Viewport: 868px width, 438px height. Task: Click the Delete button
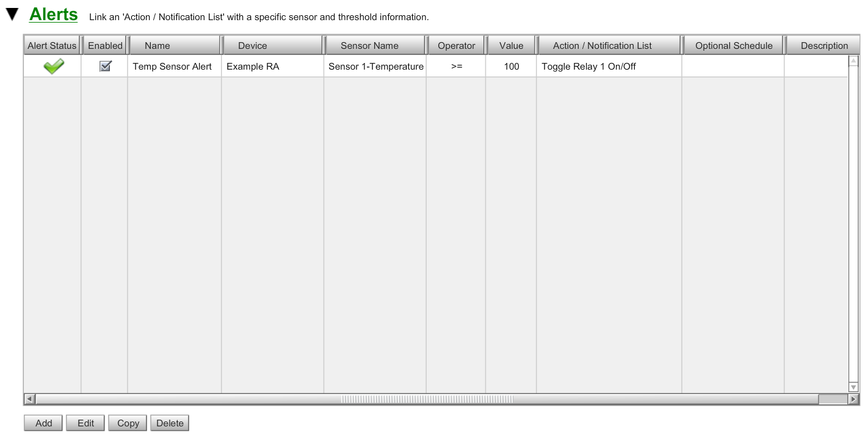(x=169, y=423)
